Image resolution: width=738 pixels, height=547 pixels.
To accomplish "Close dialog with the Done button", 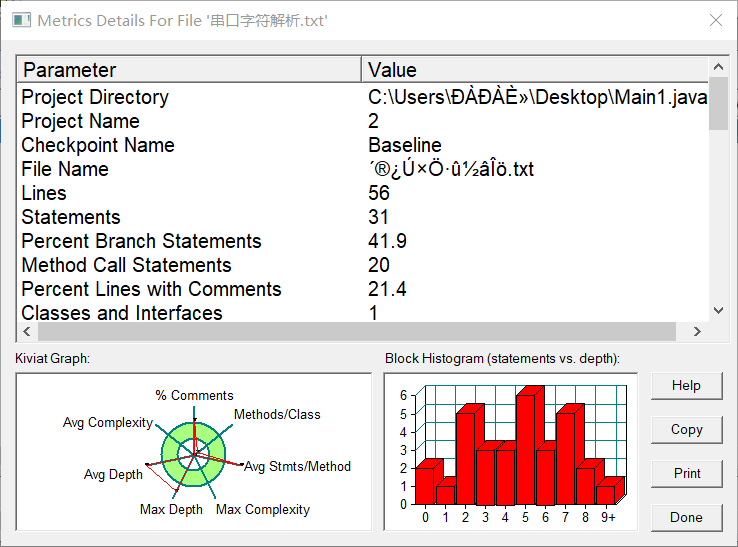I will click(x=686, y=518).
